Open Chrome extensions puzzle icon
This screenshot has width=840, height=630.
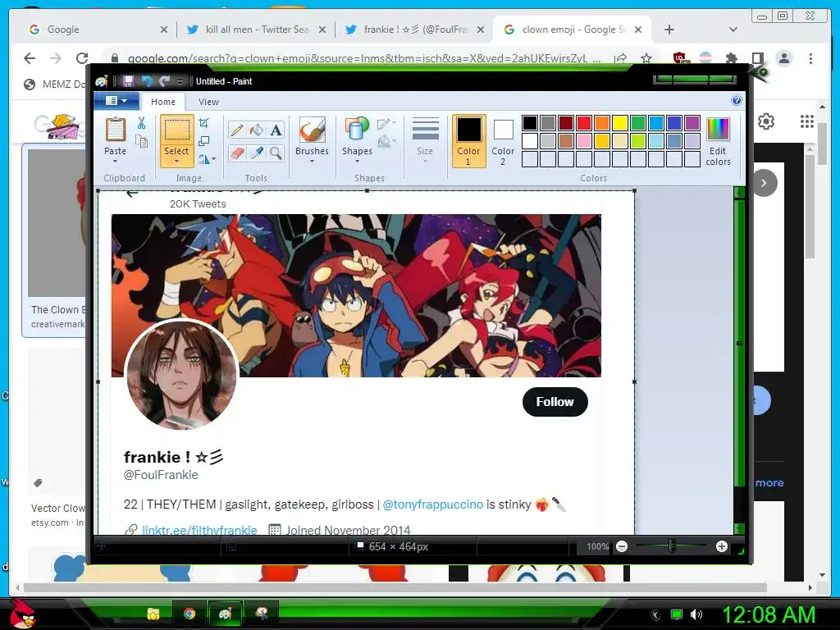pos(731,58)
